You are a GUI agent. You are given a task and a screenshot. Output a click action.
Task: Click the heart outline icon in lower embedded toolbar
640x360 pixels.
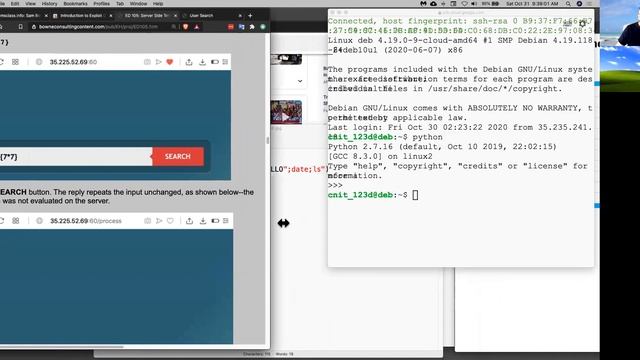(x=170, y=221)
